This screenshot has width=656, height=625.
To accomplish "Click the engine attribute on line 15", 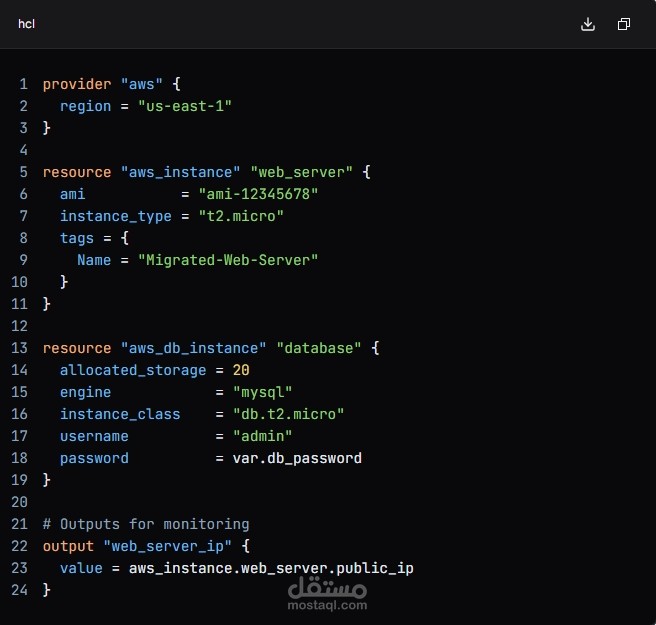I will pos(85,392).
